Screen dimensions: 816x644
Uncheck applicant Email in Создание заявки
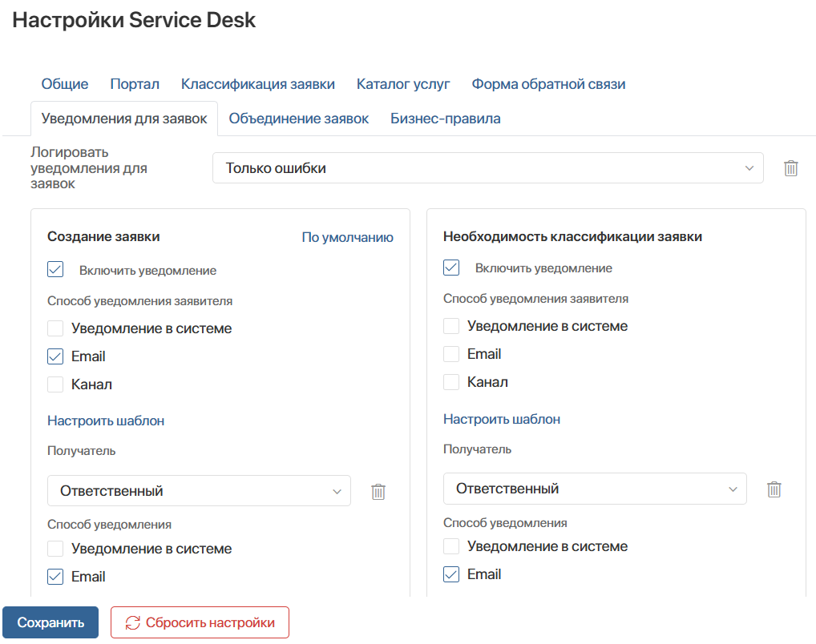[x=55, y=356]
